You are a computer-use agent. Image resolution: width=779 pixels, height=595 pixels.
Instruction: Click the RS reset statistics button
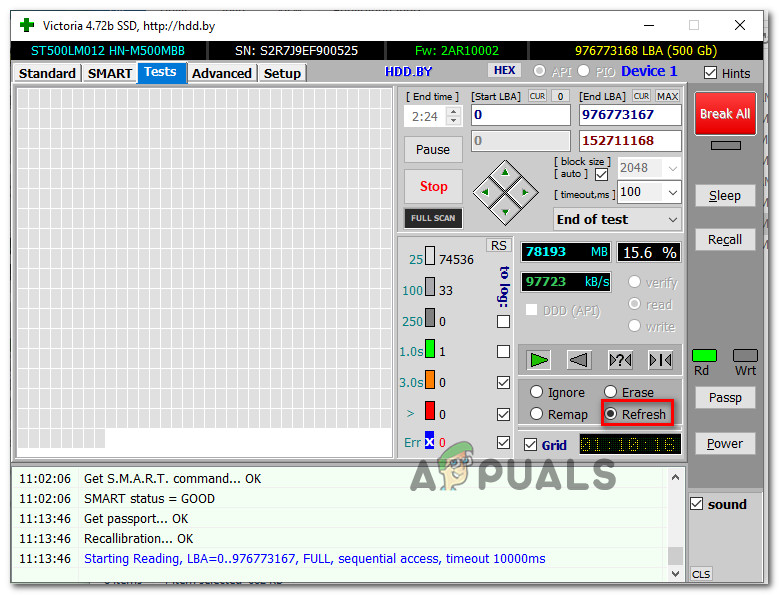[x=498, y=245]
